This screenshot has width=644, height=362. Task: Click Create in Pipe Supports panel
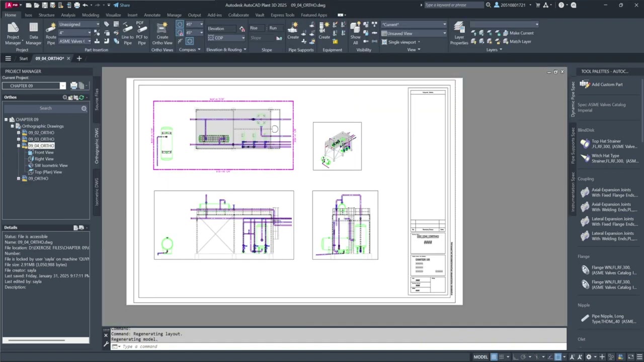(293, 31)
